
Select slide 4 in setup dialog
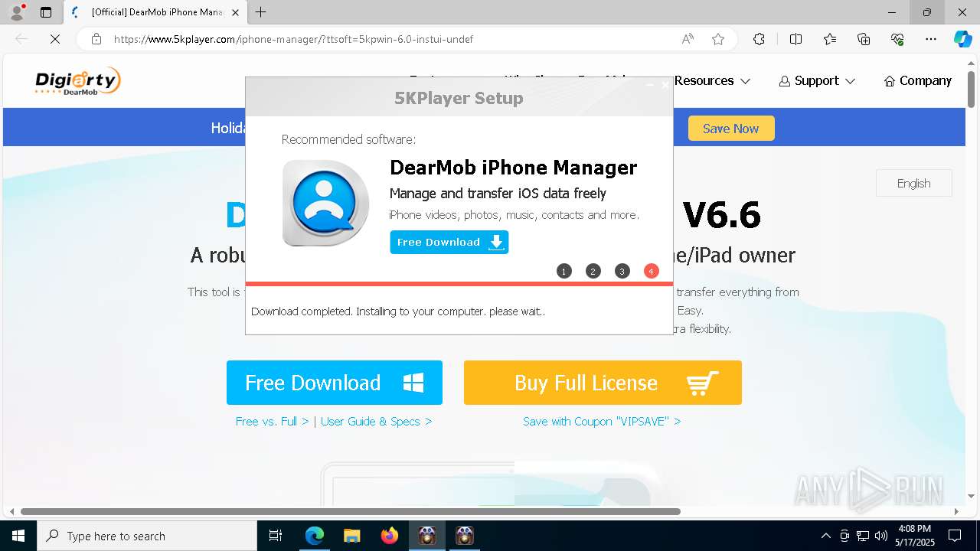(652, 271)
